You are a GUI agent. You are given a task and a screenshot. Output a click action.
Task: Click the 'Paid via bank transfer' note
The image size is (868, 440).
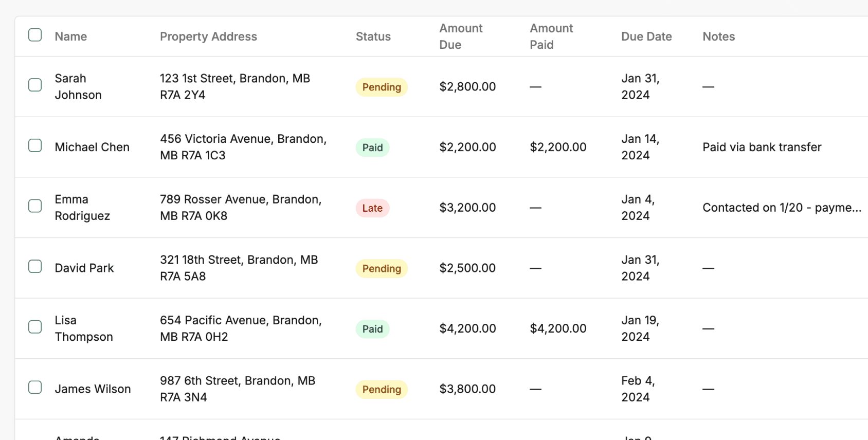click(762, 148)
